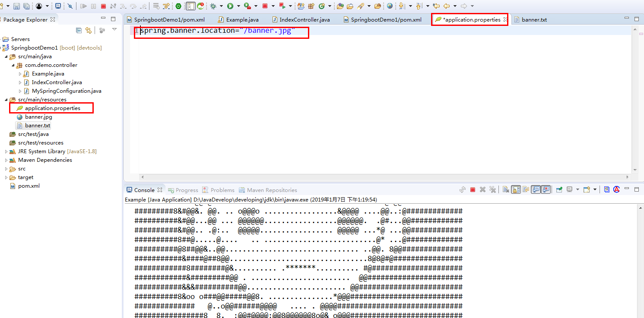Click the Open Web Browser globe icon

click(x=390, y=6)
